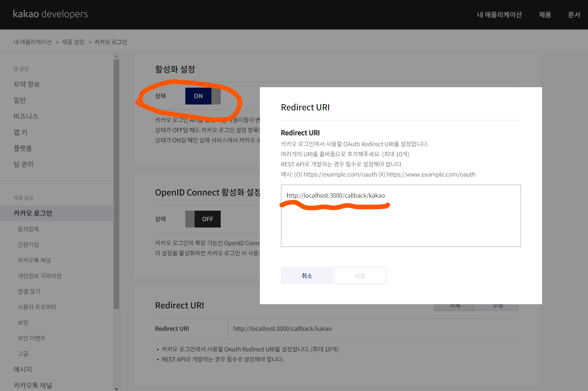
Task: Click the 앱 설정 section label
Action: 21,69
